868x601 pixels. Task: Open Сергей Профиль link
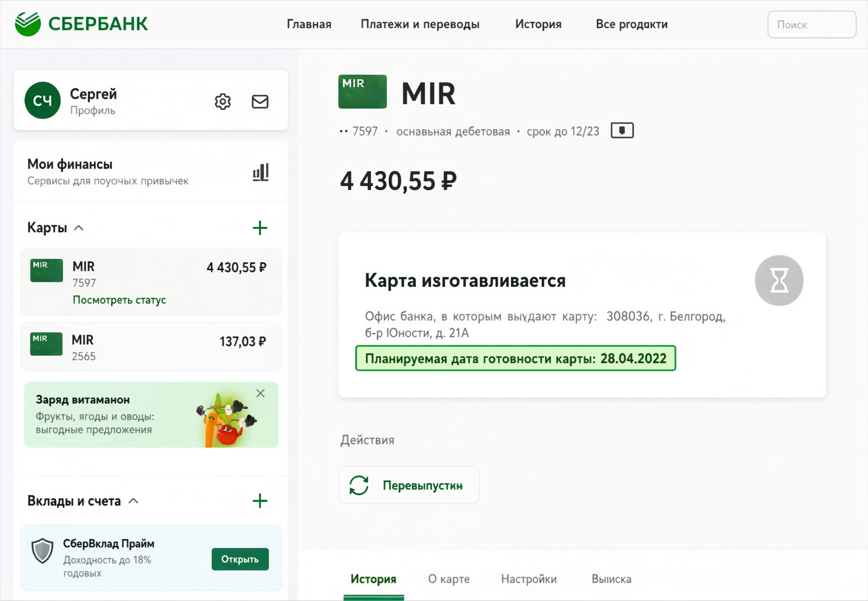[x=94, y=101]
